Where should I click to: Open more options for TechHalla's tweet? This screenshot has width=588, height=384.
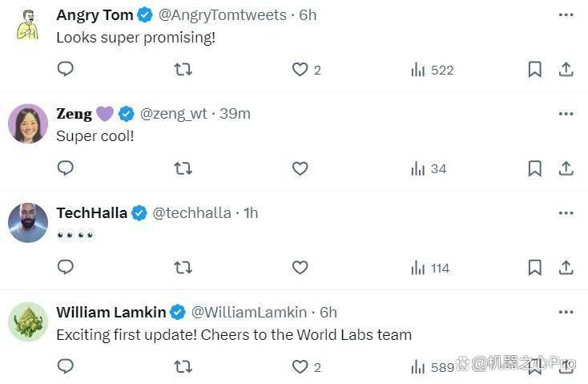pyautogui.click(x=566, y=213)
